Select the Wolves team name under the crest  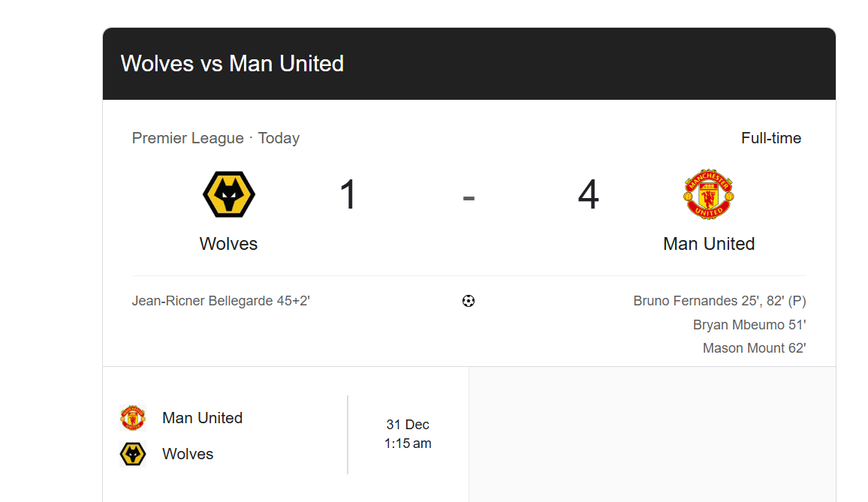(x=228, y=244)
